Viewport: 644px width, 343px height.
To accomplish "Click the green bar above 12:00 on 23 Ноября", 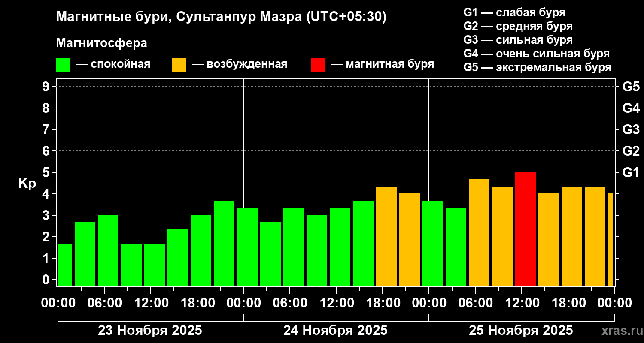I will point(155,265).
